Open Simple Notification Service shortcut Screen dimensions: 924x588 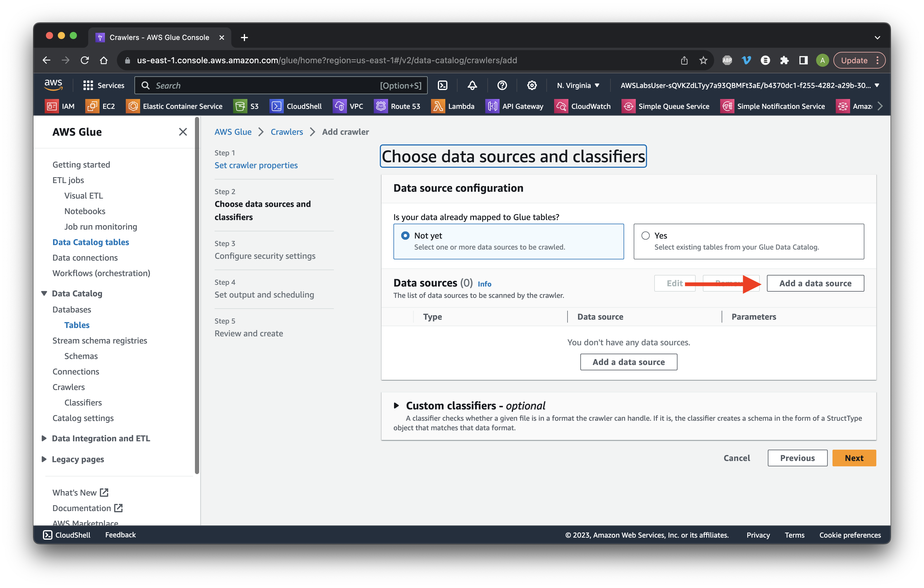pyautogui.click(x=772, y=106)
